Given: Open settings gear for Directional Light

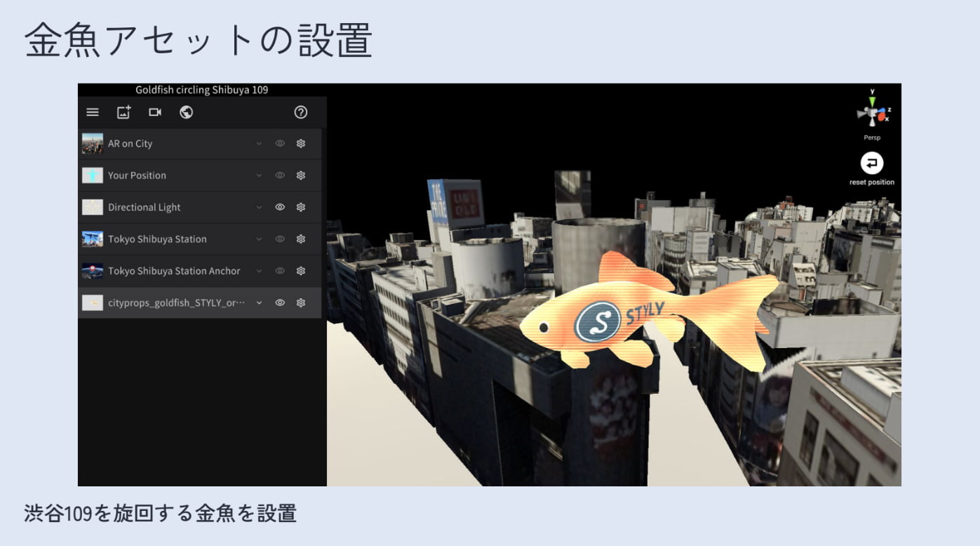Looking at the screenshot, I should pos(301,207).
